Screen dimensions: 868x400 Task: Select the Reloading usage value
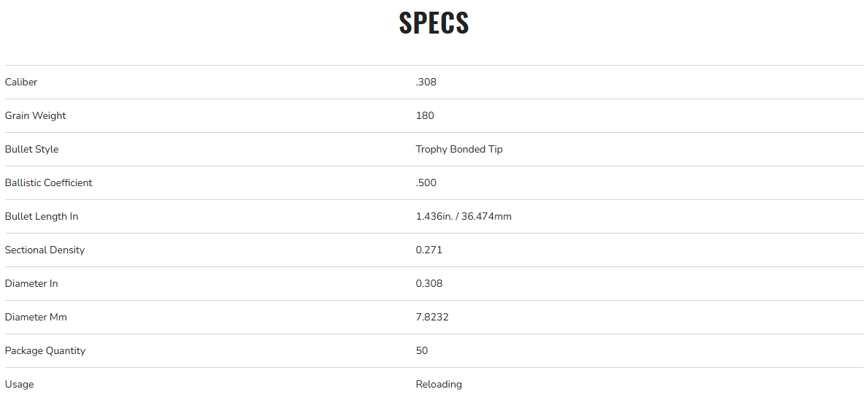point(439,385)
